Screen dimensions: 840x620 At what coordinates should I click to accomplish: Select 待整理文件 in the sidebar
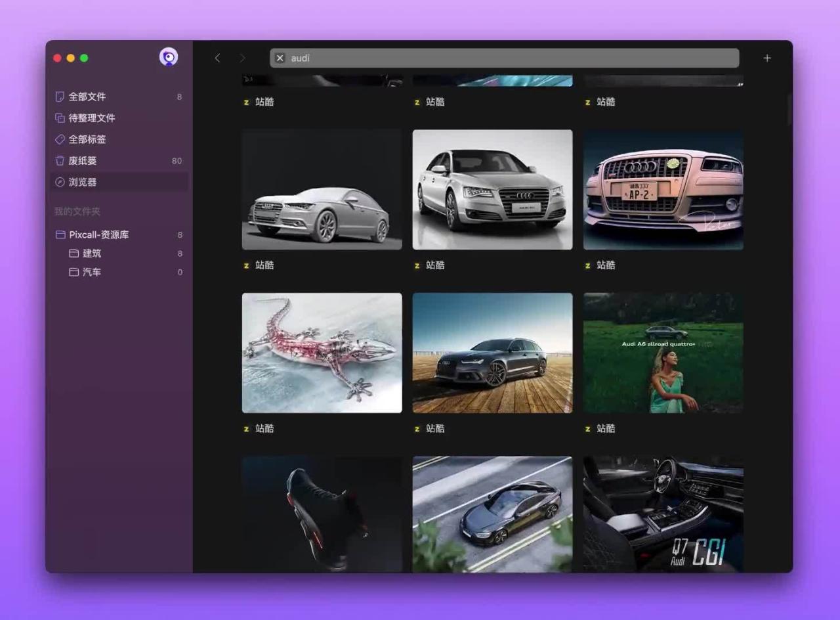click(91, 118)
